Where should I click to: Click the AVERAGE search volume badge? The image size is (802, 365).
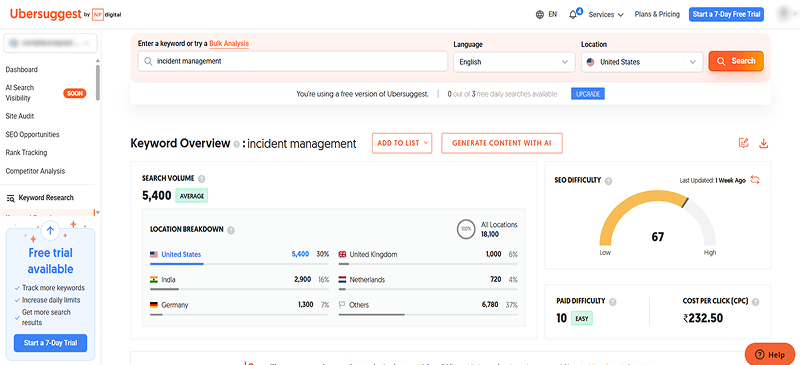(x=192, y=196)
